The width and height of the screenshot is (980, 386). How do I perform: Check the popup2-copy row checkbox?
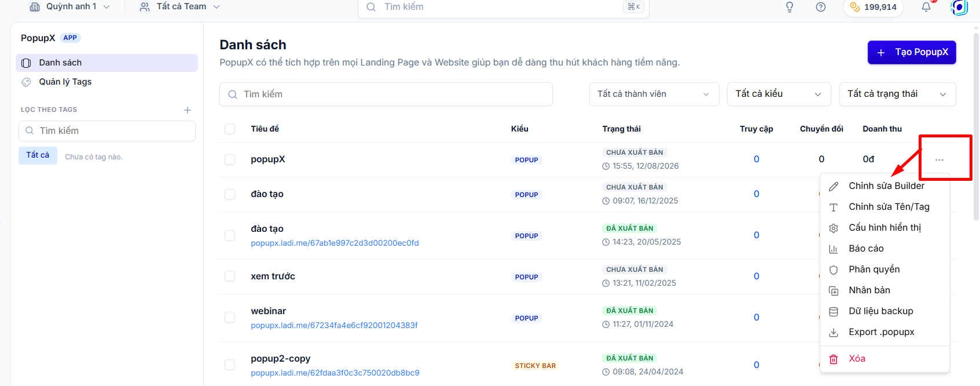tap(230, 365)
